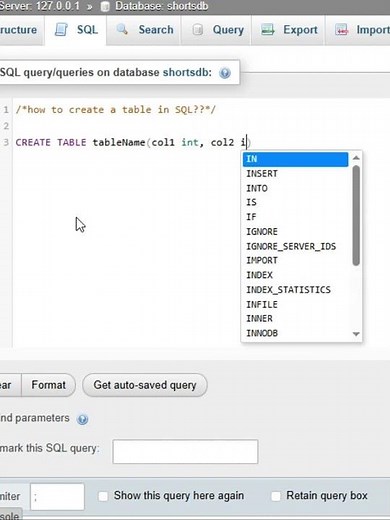This screenshot has height=520, width=390.
Task: Enable Show this query here again
Action: click(x=103, y=496)
